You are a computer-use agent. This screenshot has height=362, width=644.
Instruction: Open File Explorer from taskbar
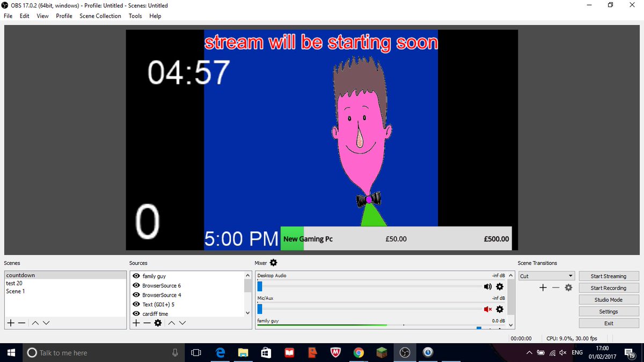point(243,352)
